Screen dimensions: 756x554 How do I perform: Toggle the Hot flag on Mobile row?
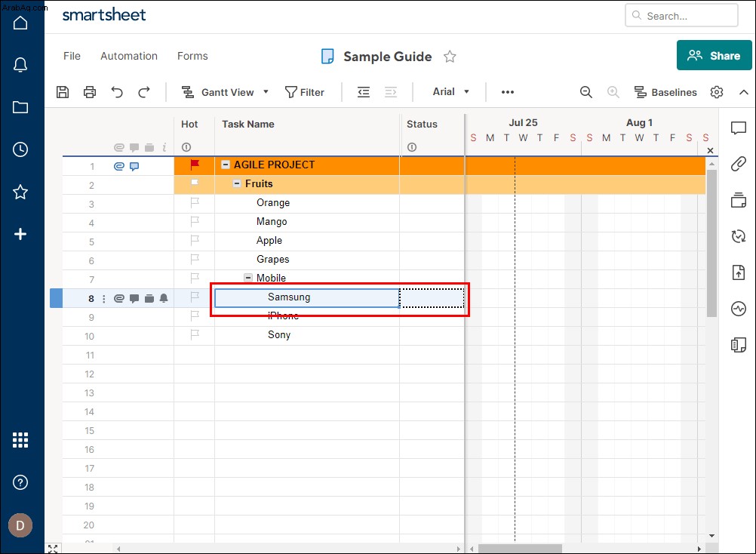(195, 278)
